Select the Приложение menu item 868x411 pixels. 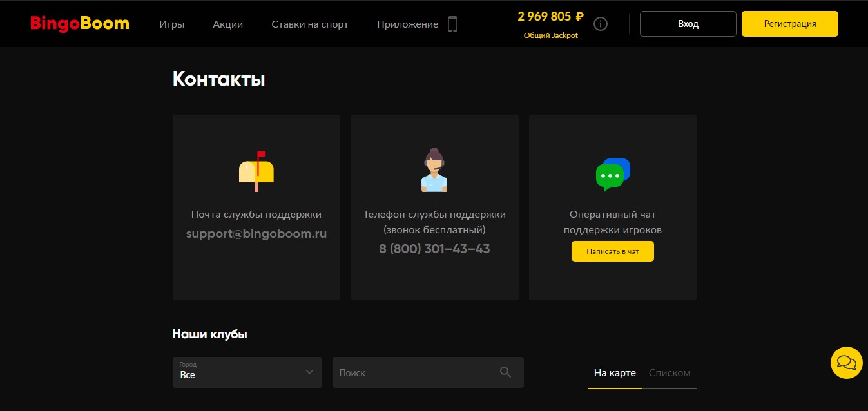(407, 24)
